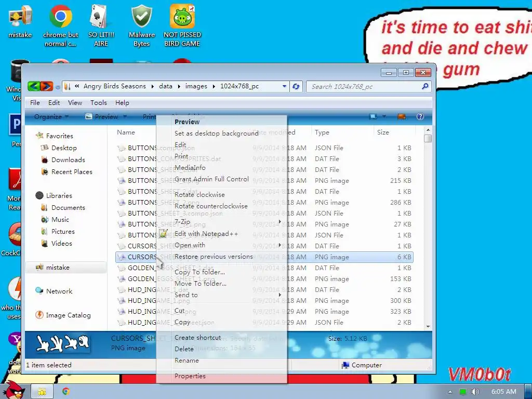The height and width of the screenshot is (399, 532).
Task: Open the Edit menu in menu bar
Action: pos(54,103)
